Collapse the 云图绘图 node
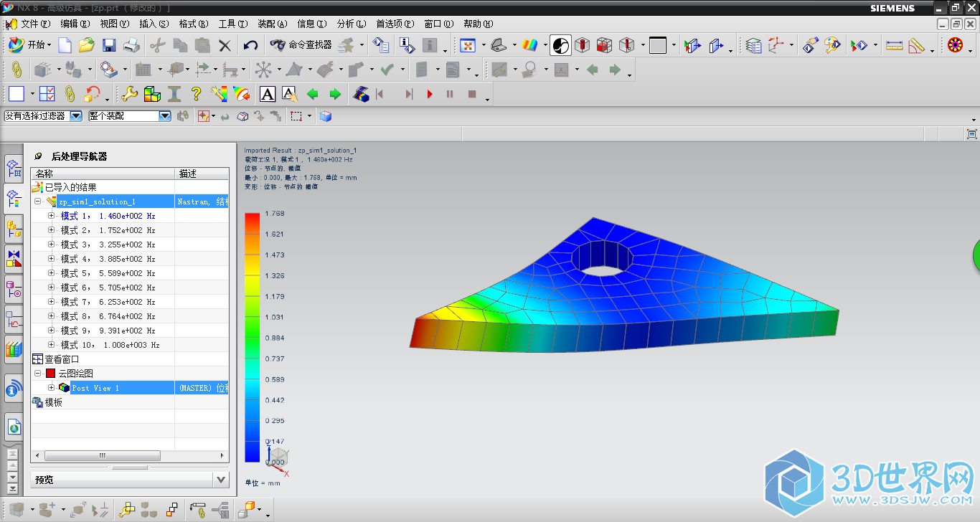This screenshot has width=980, height=522. click(x=37, y=374)
